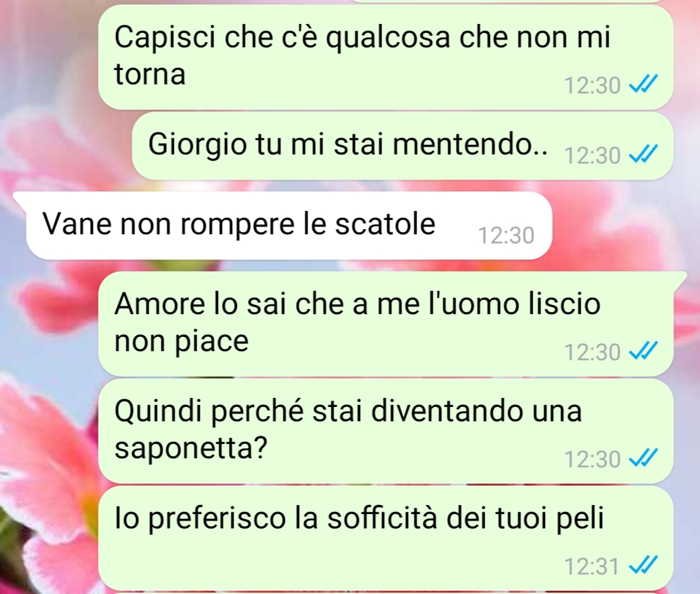
Task: Tap the 12:30 timestamp on the 'non piace' bubble
Action: [x=592, y=352]
